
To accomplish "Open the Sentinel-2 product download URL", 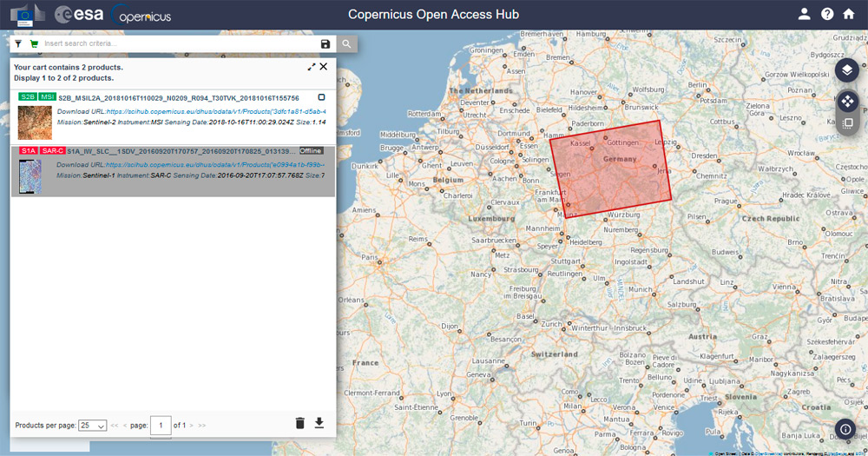I will (x=216, y=111).
